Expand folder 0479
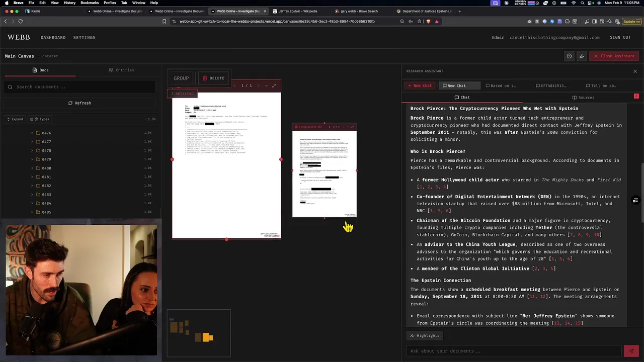This screenshot has height=362, width=644. (32, 159)
